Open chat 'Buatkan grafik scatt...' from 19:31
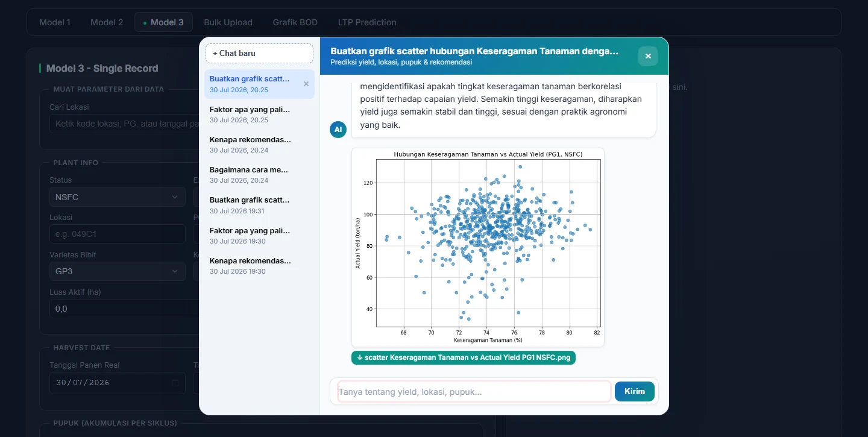 pyautogui.click(x=259, y=205)
